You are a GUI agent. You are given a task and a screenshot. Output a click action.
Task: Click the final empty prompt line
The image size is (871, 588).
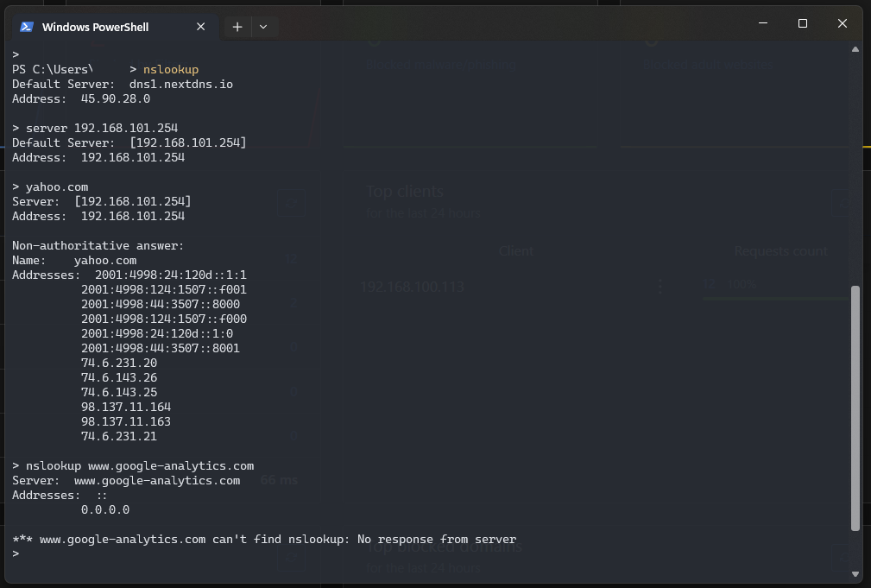coord(16,554)
